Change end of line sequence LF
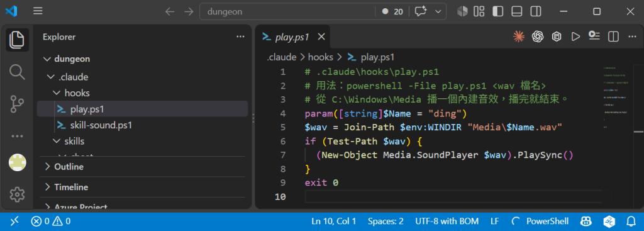Screen dimensions: 644x231 click(x=495, y=222)
